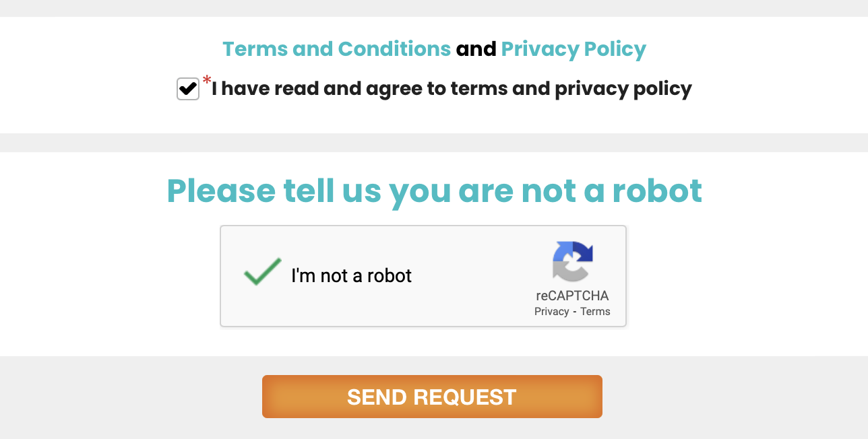Screen dimensions: 868x439
Task: Click the word "robot" in the teal heading
Action: tap(657, 191)
